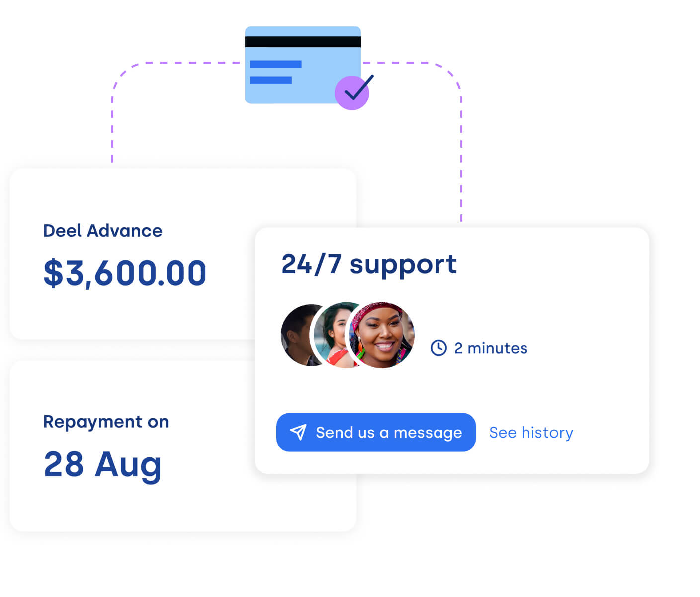Click the Repayment on label

coord(106,422)
